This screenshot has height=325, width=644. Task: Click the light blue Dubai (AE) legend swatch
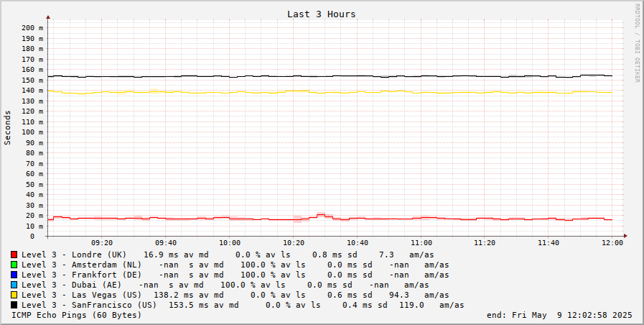point(14,285)
